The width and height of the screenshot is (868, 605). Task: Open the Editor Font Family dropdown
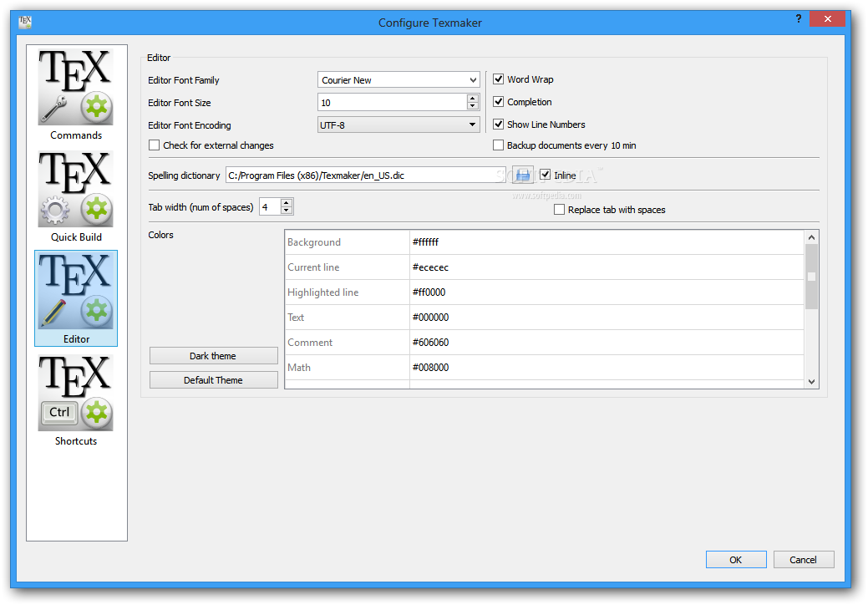point(398,79)
